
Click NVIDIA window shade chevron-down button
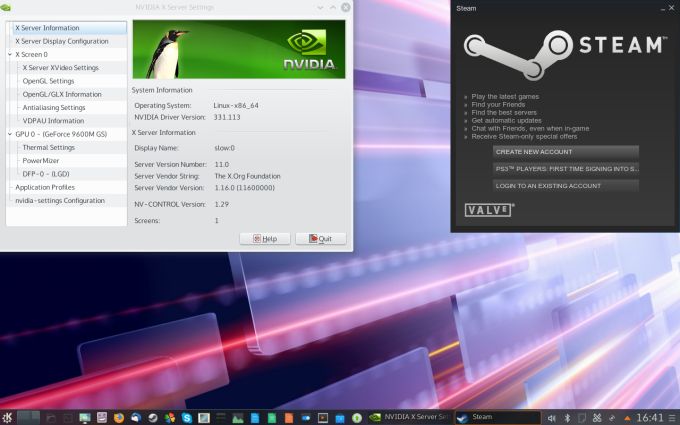pos(320,7)
